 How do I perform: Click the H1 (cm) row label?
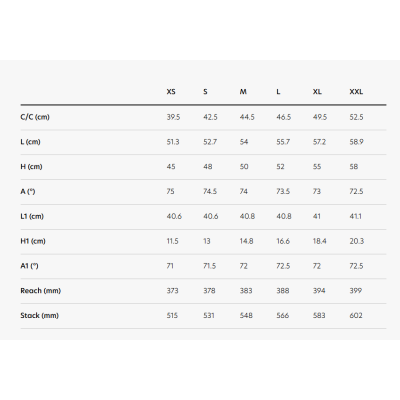[x=33, y=241]
